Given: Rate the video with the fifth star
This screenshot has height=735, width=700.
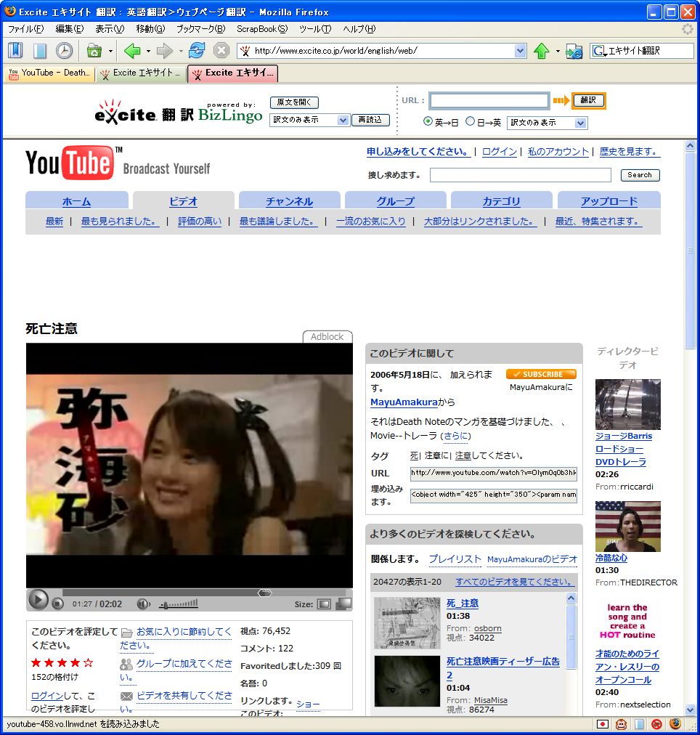Looking at the screenshot, I should coord(88,663).
